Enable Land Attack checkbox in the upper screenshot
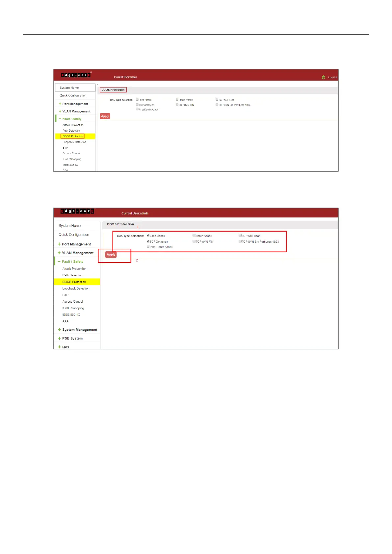 pyautogui.click(x=137, y=100)
